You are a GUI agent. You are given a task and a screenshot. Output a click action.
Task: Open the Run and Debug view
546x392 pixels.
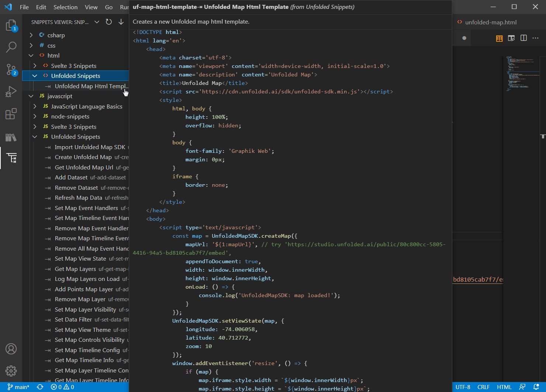(x=11, y=92)
